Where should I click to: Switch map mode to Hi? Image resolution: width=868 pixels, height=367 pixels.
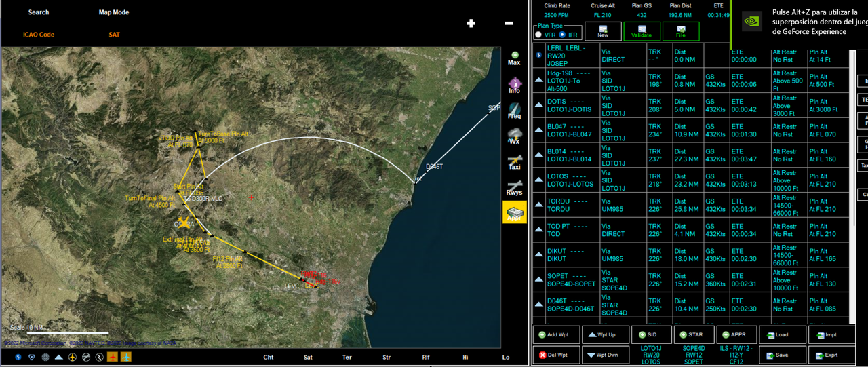click(465, 358)
